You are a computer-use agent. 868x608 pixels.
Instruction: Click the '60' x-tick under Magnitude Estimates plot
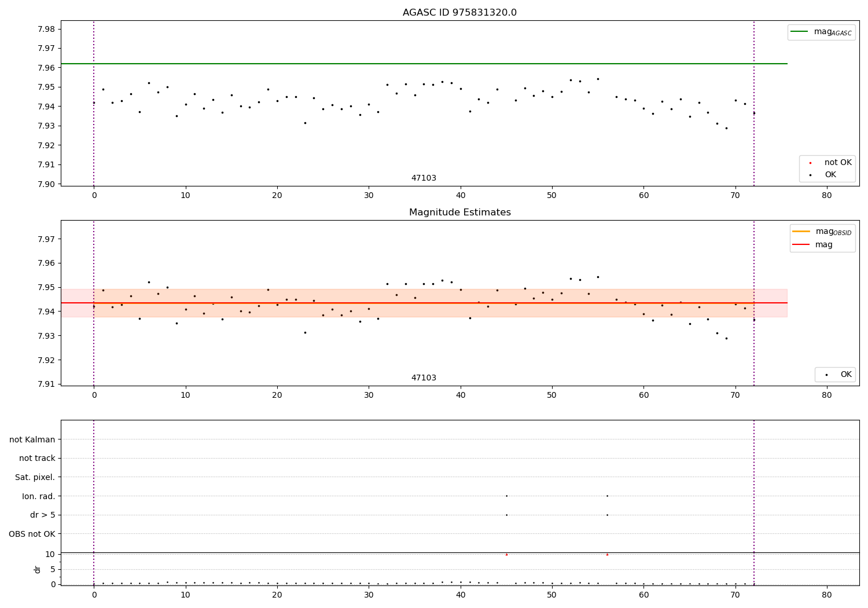point(643,395)
